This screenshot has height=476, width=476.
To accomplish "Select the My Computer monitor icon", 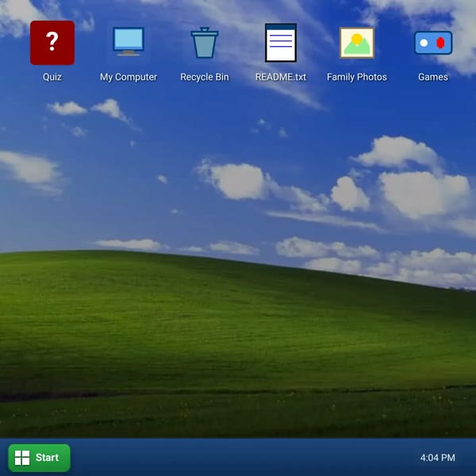I will tap(129, 42).
